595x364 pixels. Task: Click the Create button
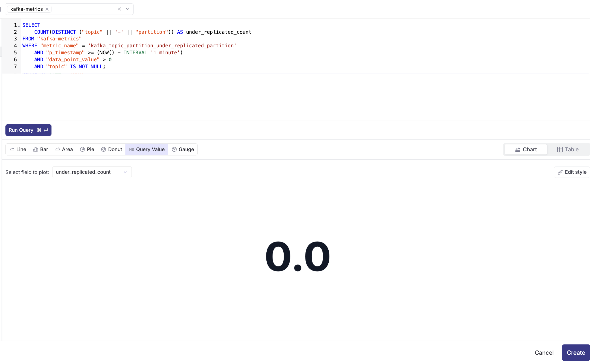coord(576,352)
